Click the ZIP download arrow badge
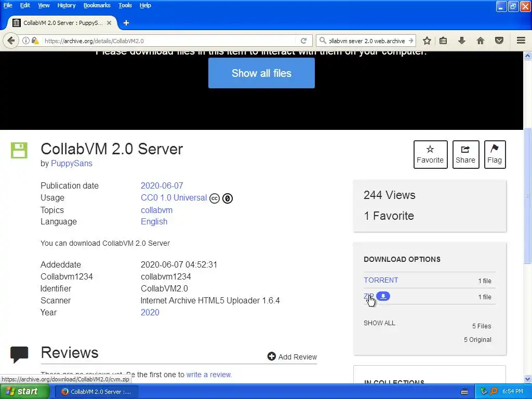Image resolution: width=532 pixels, height=399 pixels. (x=383, y=296)
